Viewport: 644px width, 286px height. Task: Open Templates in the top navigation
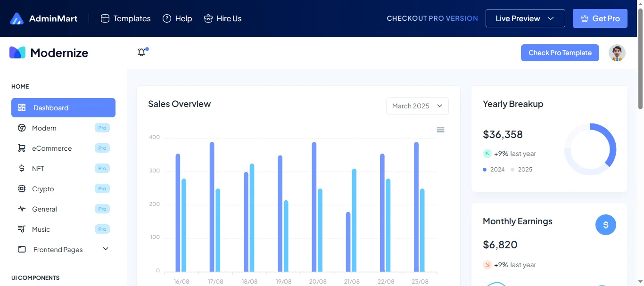pos(126,19)
